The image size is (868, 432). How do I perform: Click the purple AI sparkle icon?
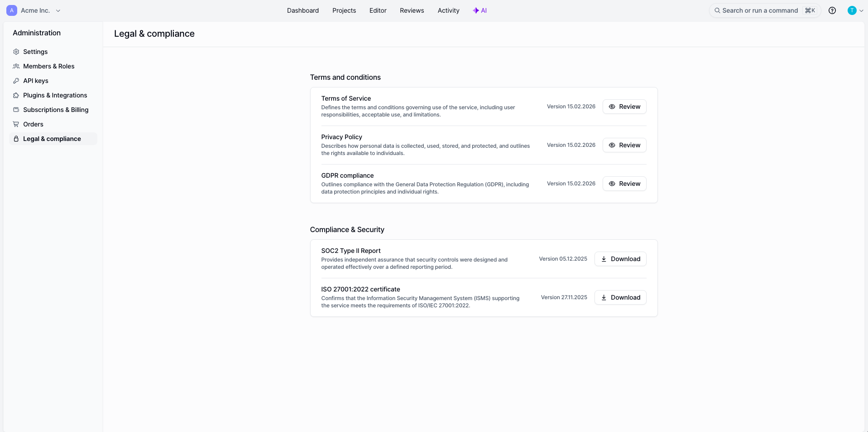tap(476, 10)
